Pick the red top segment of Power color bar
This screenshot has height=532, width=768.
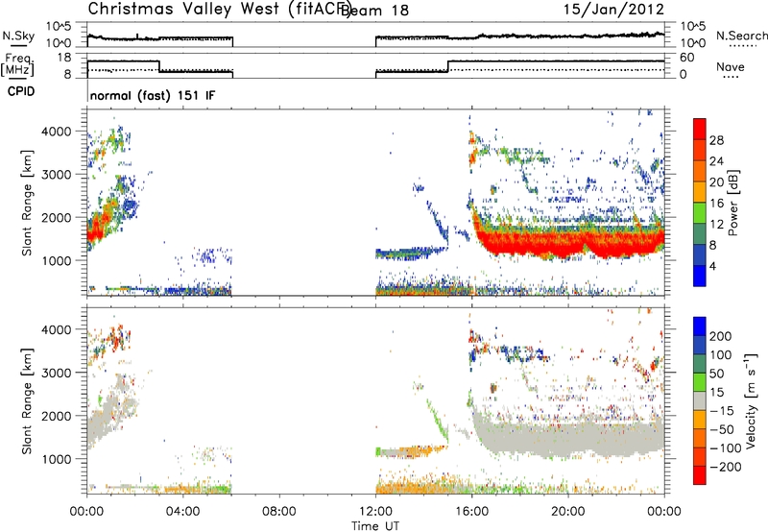click(700, 129)
